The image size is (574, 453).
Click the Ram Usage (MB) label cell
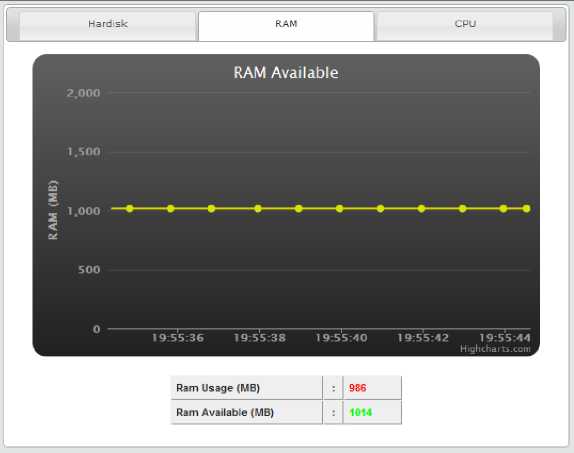point(247,388)
